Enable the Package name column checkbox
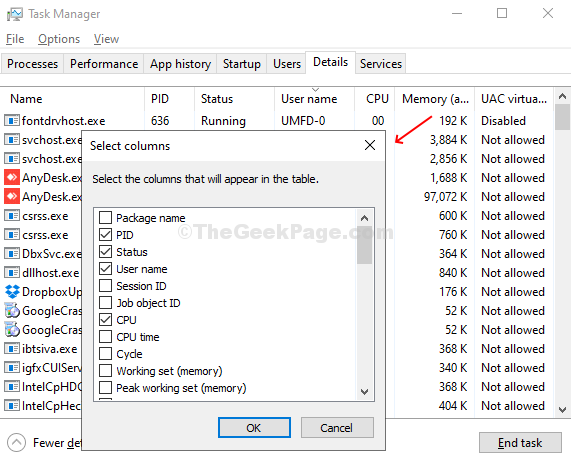Screen dimensions: 571x467 [105, 217]
